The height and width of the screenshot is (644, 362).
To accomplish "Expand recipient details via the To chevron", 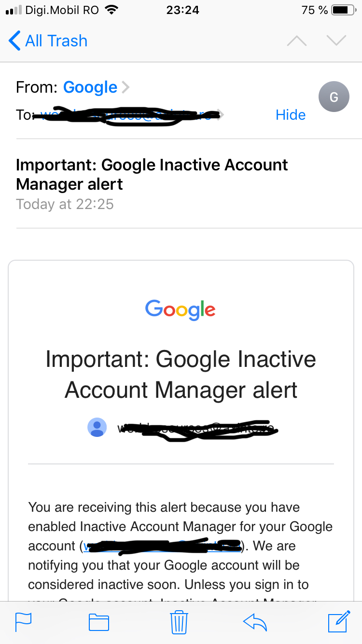I will [x=220, y=114].
